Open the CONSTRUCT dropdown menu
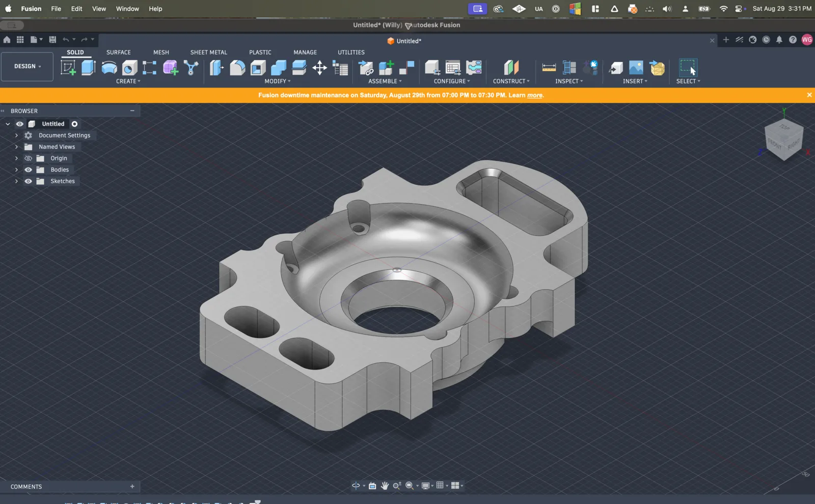 (511, 81)
